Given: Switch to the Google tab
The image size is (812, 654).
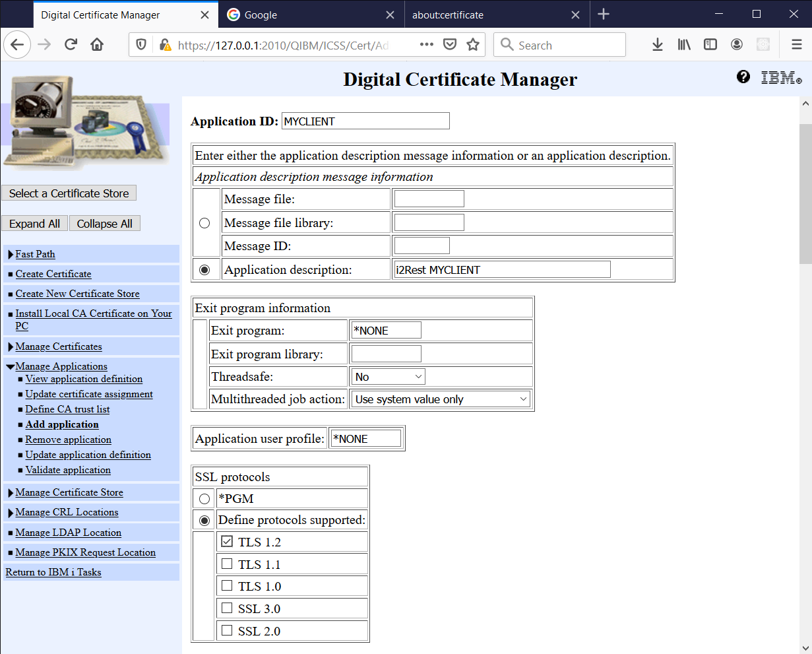Looking at the screenshot, I should pos(310,15).
